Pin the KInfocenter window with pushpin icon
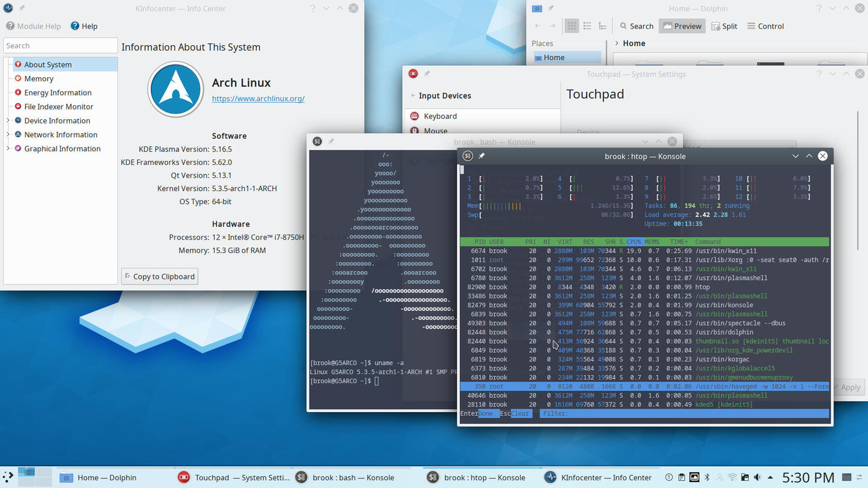868x488 pixels. [x=22, y=8]
